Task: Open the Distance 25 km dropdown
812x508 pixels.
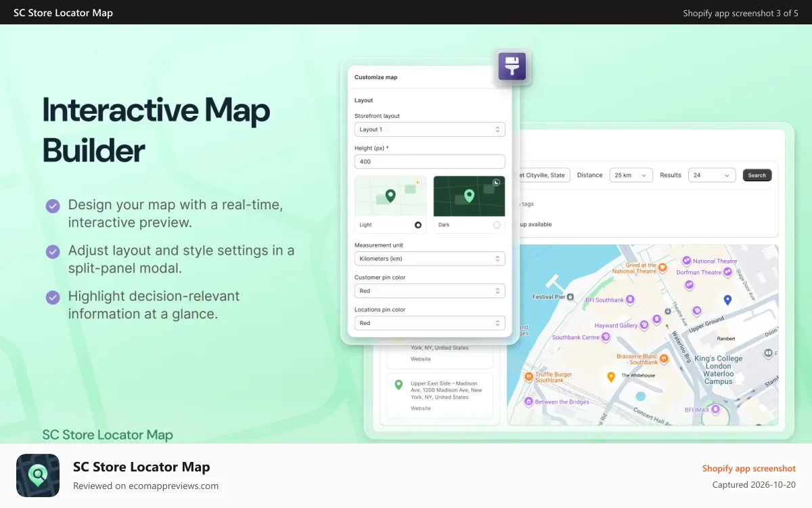Action: click(631, 175)
